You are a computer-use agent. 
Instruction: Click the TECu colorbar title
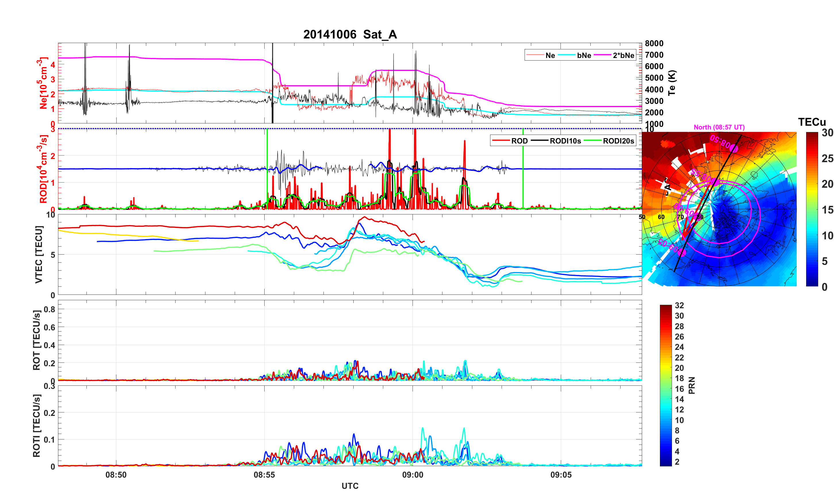point(812,122)
